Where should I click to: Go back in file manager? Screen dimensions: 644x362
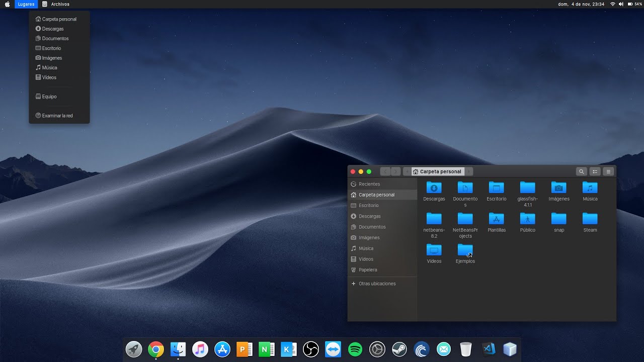385,171
